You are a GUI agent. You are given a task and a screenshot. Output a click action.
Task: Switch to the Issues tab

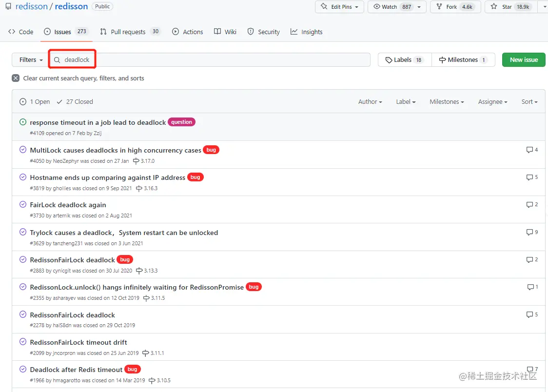66,32
